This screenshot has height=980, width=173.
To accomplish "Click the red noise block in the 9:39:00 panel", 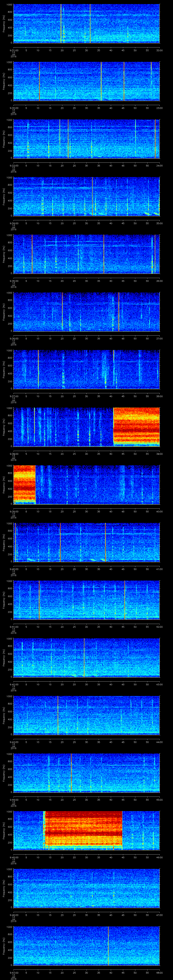I will coord(24,485).
